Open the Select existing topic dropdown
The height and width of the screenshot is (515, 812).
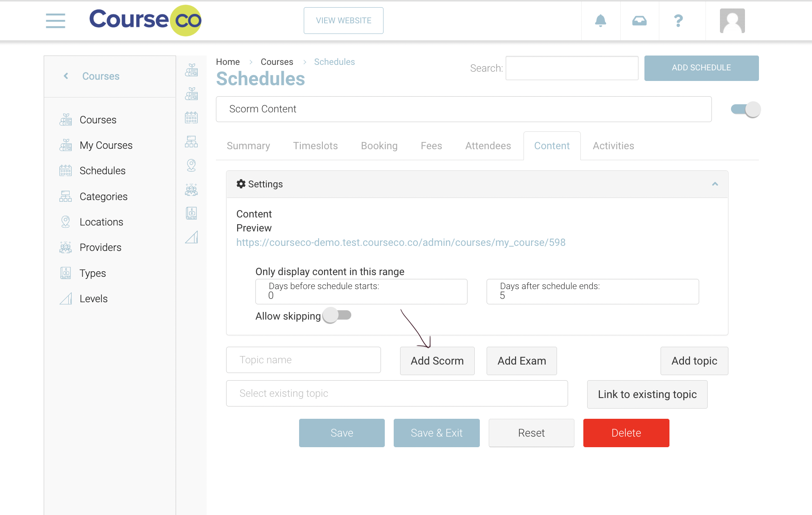tap(397, 393)
